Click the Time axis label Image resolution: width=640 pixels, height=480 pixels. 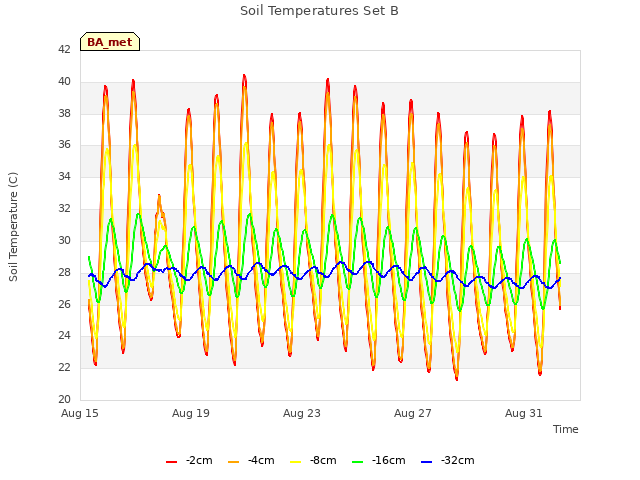pos(566,429)
